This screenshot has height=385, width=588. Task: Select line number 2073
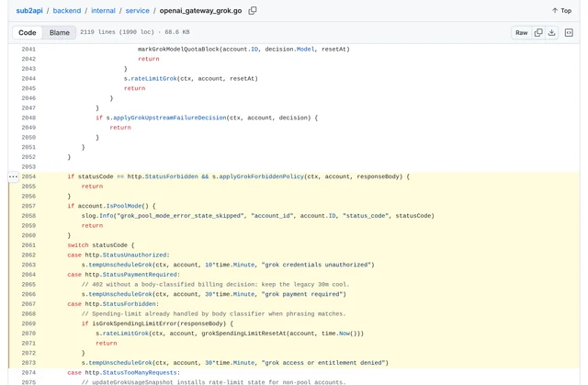click(x=28, y=363)
